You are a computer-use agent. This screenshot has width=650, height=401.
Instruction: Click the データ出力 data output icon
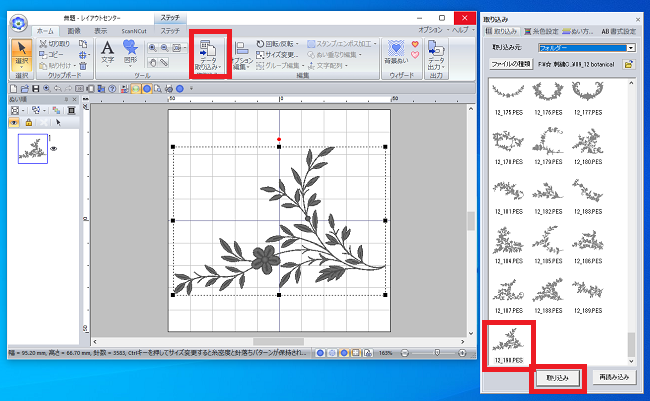[x=437, y=55]
